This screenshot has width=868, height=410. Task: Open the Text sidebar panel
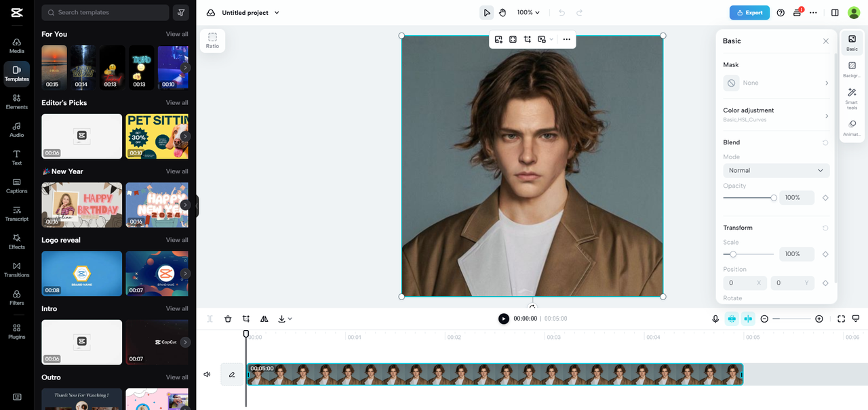click(17, 157)
